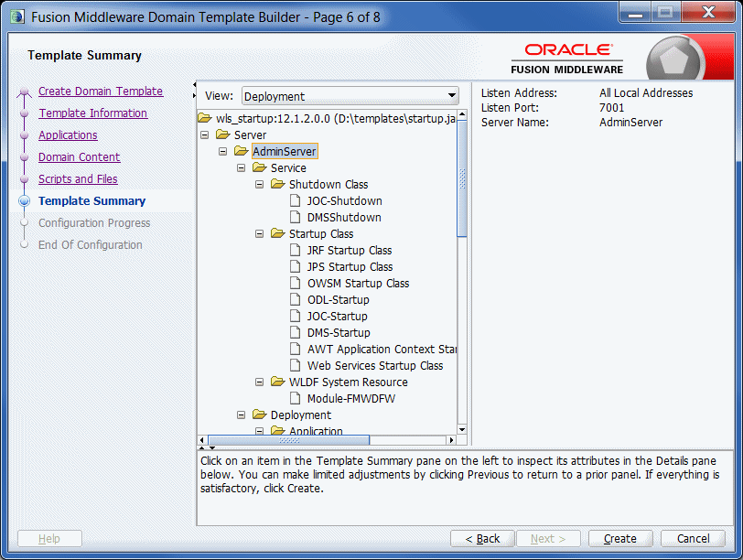Click the AdminServer folder icon
The height and width of the screenshot is (560, 743).
click(x=242, y=151)
